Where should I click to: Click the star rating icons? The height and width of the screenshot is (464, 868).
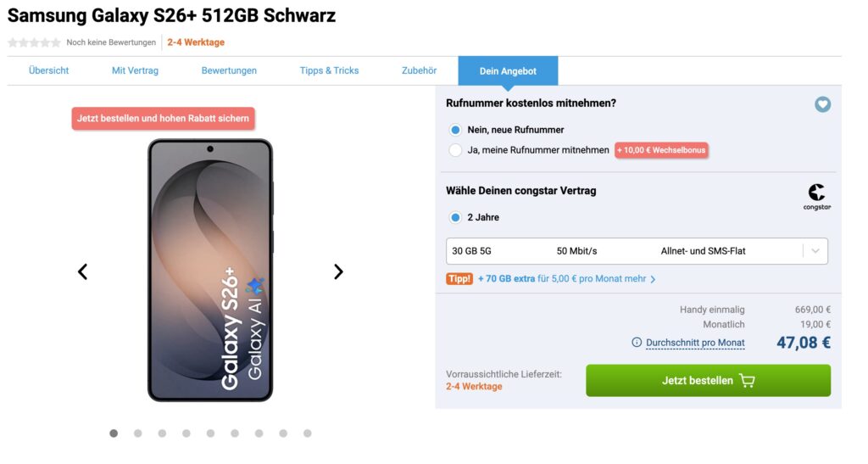(x=34, y=42)
